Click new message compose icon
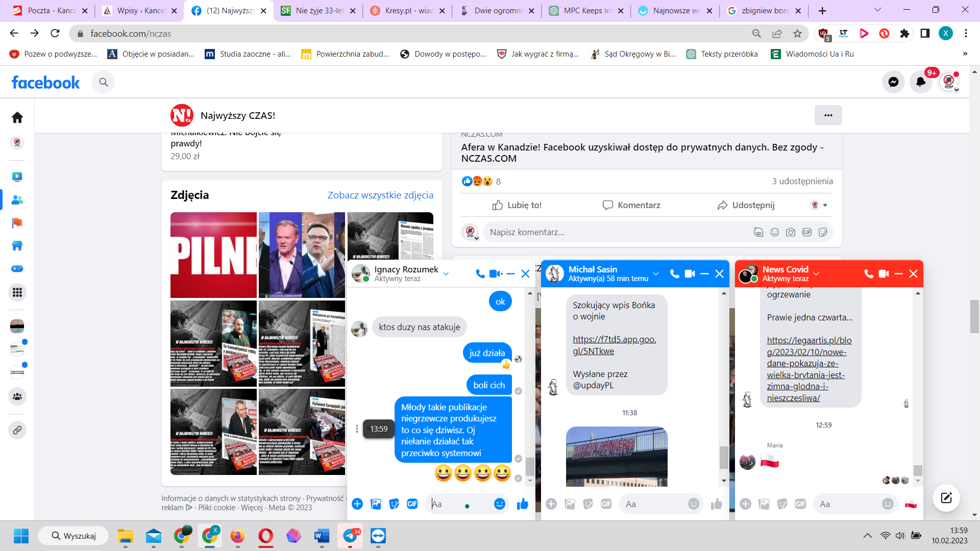Screen dimensions: 980x551 click(x=946, y=498)
